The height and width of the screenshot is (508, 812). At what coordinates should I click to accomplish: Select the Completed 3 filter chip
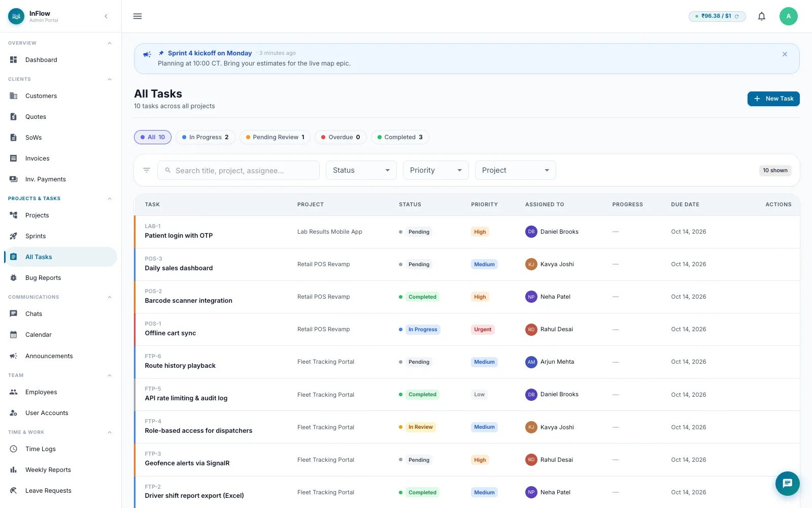click(400, 137)
